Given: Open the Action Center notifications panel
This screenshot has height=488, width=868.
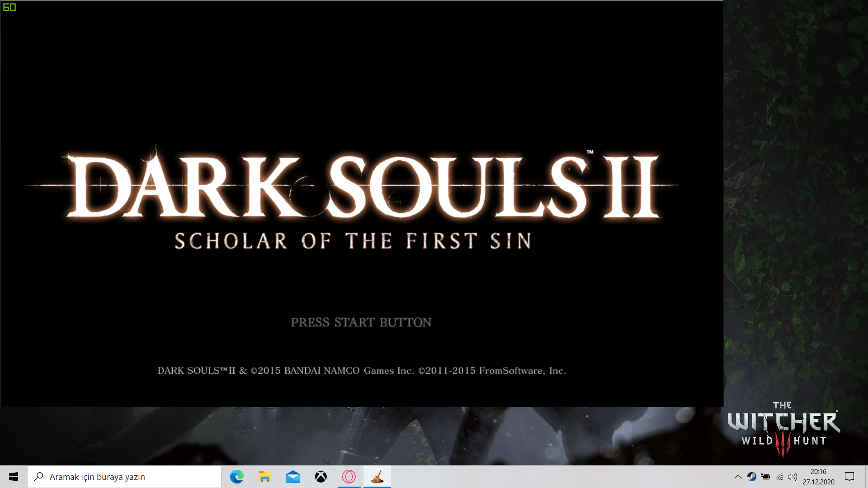Looking at the screenshot, I should pos(849,477).
